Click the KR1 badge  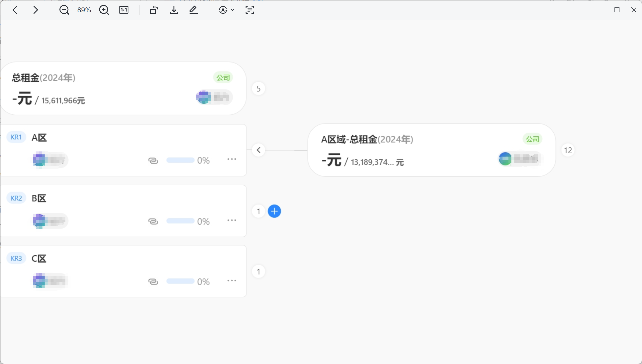pos(16,137)
